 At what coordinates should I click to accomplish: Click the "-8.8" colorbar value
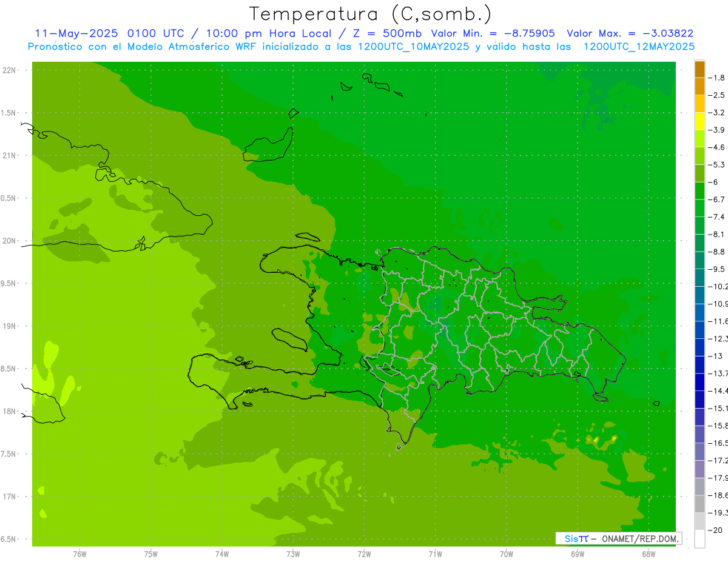click(x=717, y=252)
